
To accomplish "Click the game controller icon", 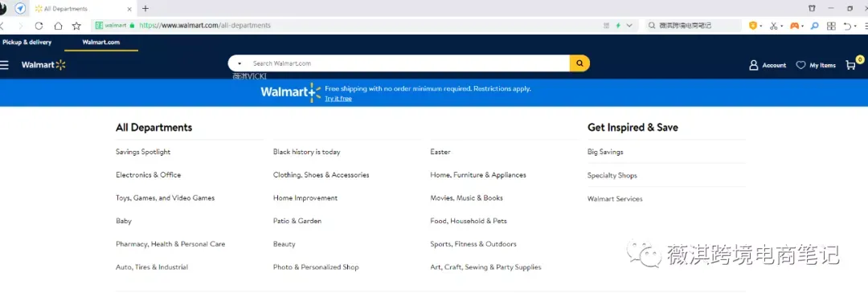I will click(x=794, y=26).
